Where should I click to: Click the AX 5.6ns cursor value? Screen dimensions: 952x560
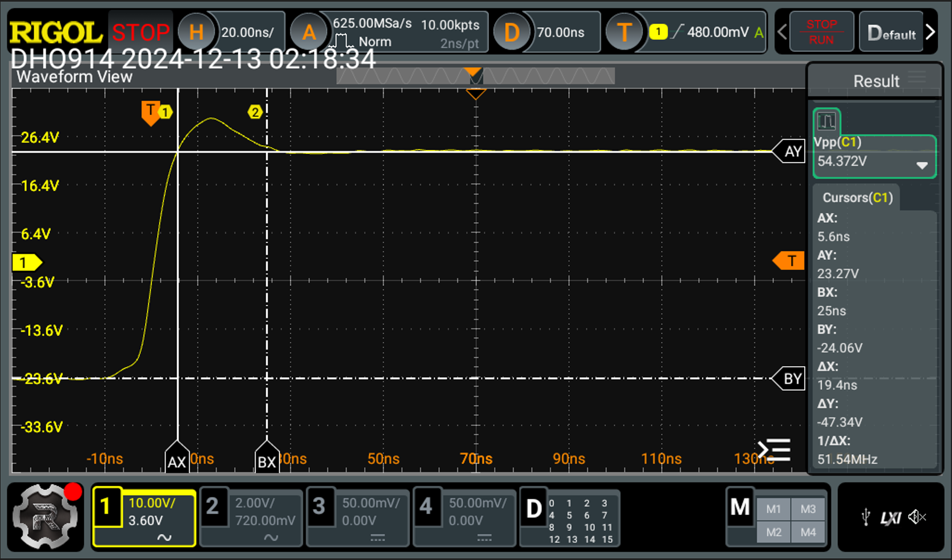[834, 236]
